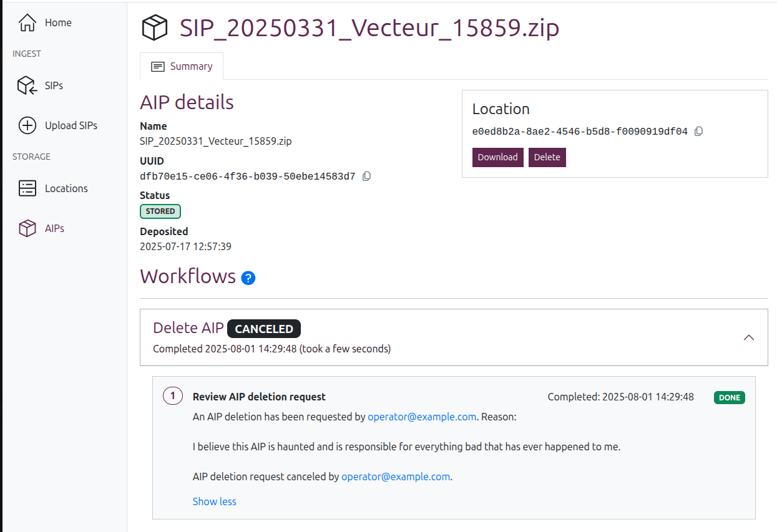Select the AIP name under Name

tap(216, 141)
